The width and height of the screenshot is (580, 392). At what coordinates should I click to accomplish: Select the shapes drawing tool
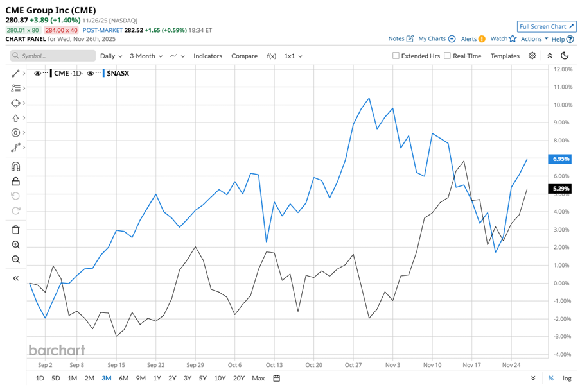15,103
